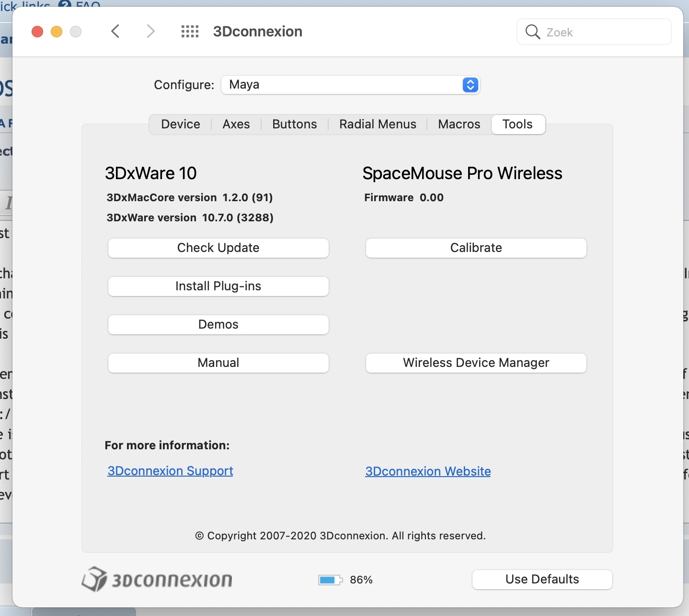Click the 3DxWare 10 heading
This screenshot has width=689, height=616.
pos(151,173)
